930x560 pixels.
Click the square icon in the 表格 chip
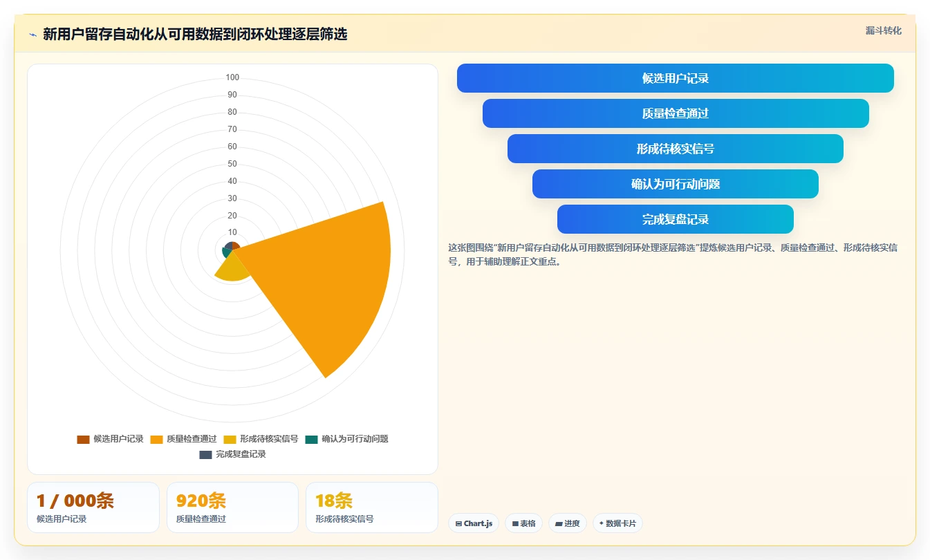pos(515,524)
